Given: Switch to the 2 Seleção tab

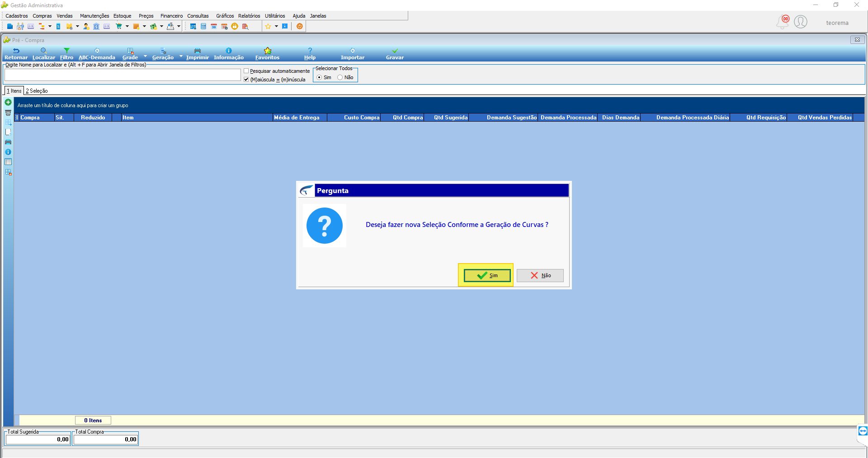Looking at the screenshot, I should (x=37, y=91).
